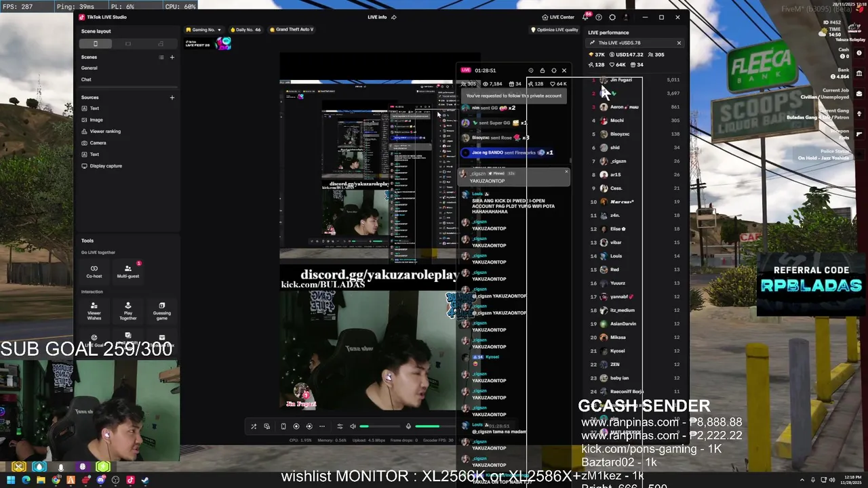Select Jin Fugazi in the viewer ranking
Viewport: 868px width, 488px height.
click(635, 80)
